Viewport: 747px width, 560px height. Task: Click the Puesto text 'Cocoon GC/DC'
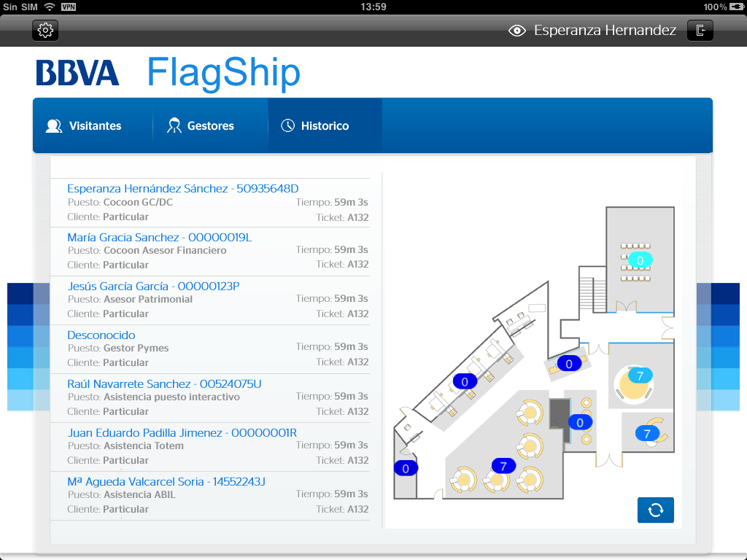[x=138, y=203]
